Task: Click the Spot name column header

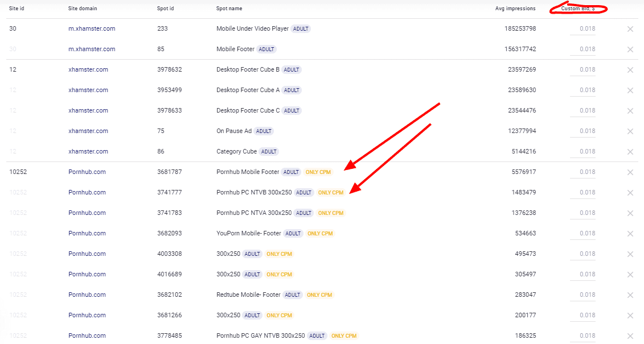Action: coord(229,9)
